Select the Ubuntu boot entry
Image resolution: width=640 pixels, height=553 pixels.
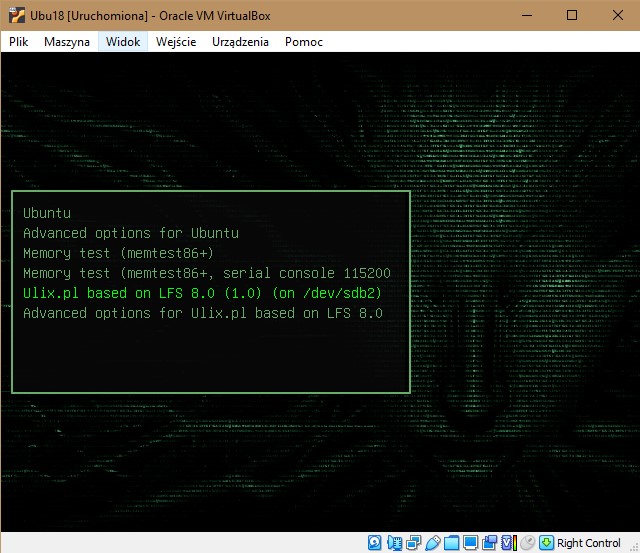[x=47, y=213]
